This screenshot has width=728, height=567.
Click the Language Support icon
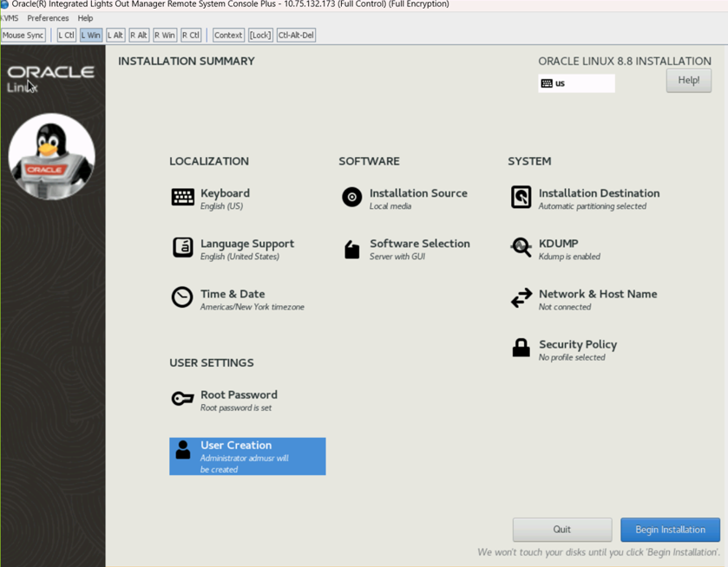click(183, 247)
